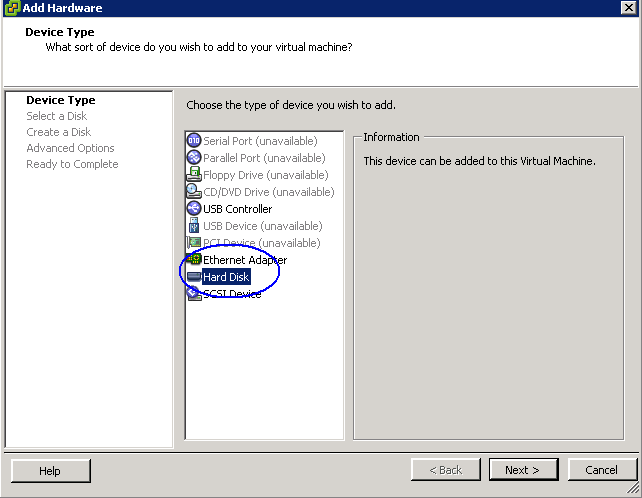Click the CD/DVD Drive icon
Screen dimensions: 642x498
pyautogui.click(x=194, y=191)
